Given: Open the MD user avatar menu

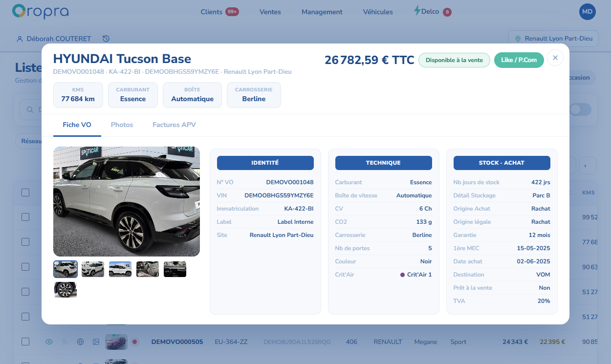Looking at the screenshot, I should [x=587, y=12].
